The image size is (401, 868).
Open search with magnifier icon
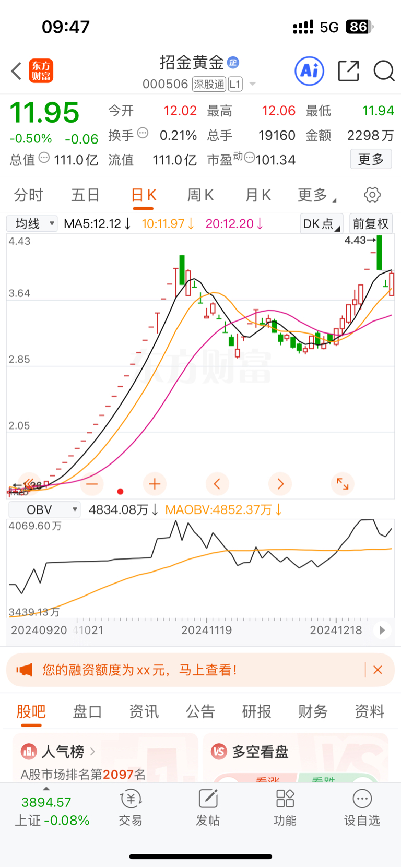click(384, 71)
